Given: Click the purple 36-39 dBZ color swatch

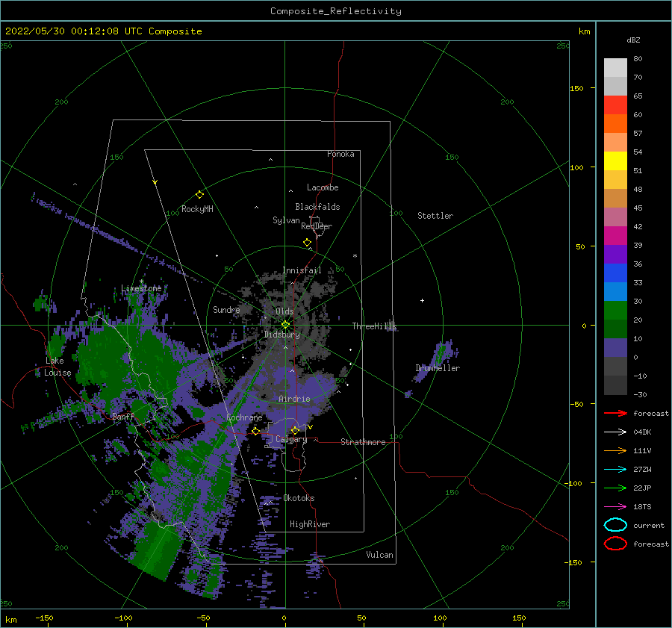Looking at the screenshot, I should [x=615, y=254].
